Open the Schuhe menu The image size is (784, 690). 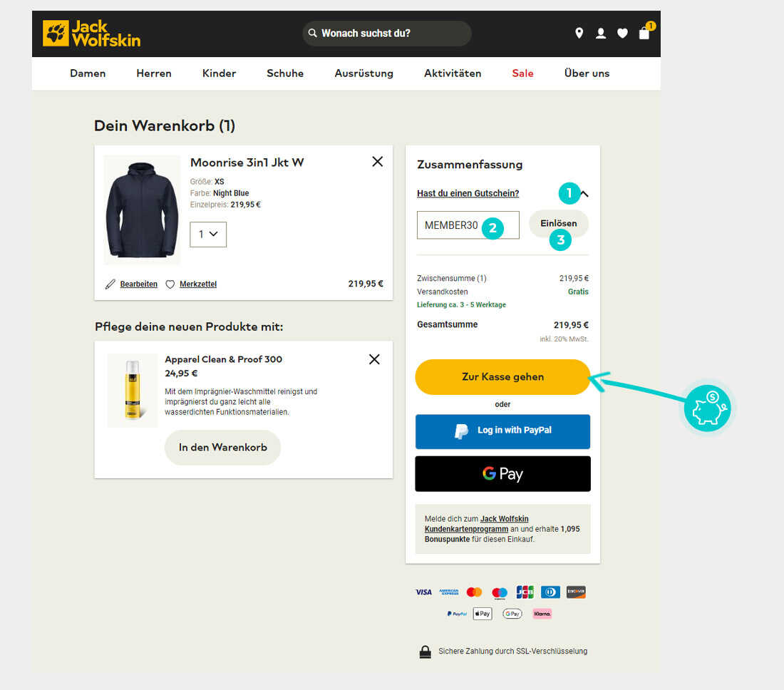[285, 73]
